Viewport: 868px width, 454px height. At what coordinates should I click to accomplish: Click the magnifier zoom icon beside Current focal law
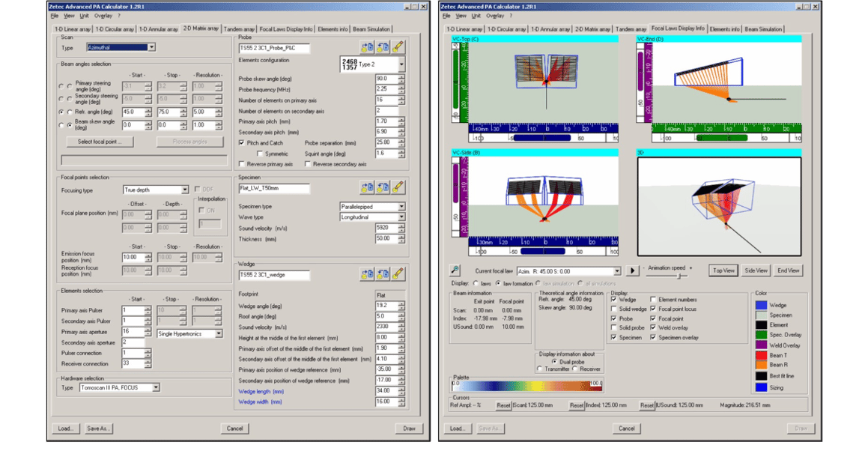coord(455,270)
